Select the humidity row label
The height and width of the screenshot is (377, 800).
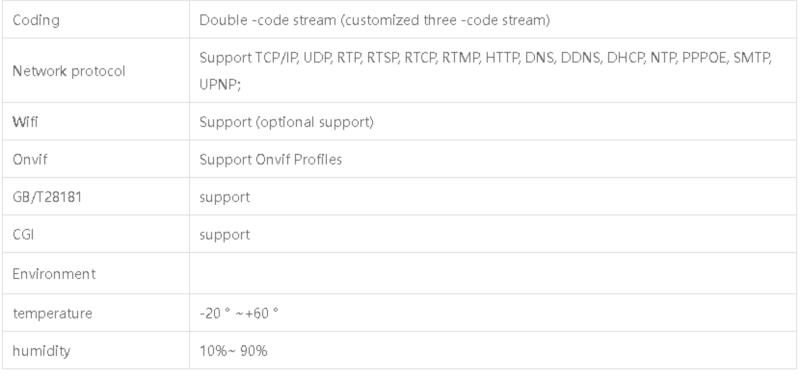click(41, 351)
